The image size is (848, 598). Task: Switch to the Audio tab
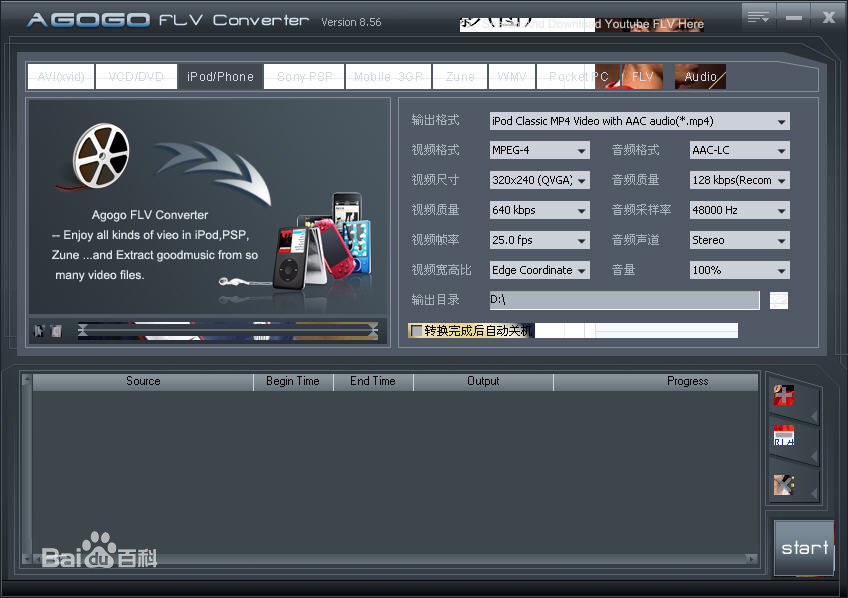[x=700, y=77]
